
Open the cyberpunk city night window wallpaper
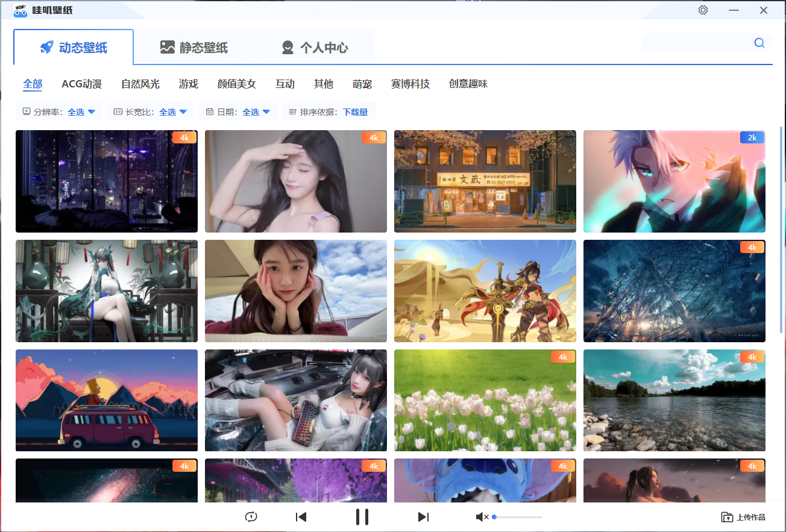[x=107, y=181]
